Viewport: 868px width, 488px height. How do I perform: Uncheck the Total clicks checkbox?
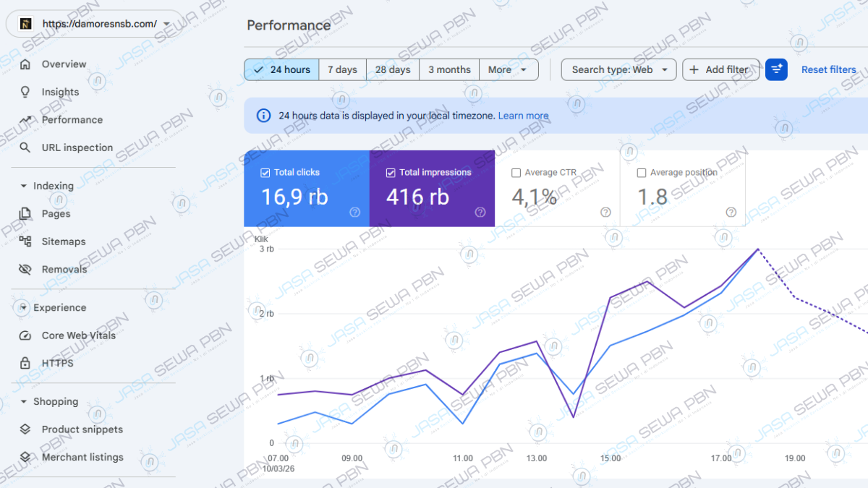tap(265, 173)
